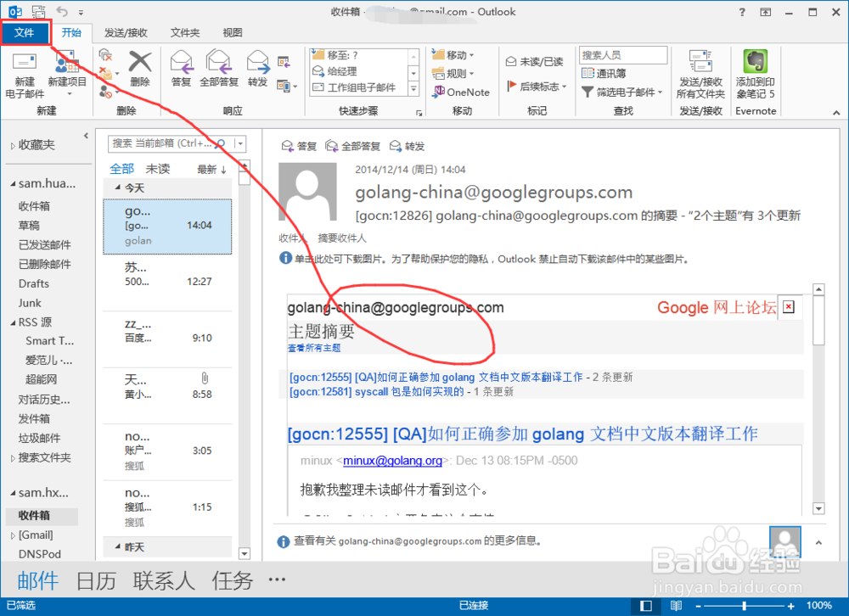Click the minux@golang.org email link
Image resolution: width=849 pixels, height=616 pixels.
pos(392,460)
